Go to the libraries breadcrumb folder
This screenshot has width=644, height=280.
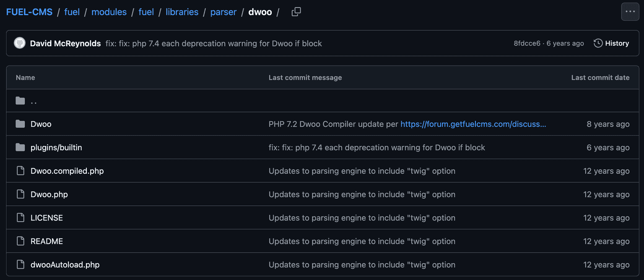tap(182, 12)
